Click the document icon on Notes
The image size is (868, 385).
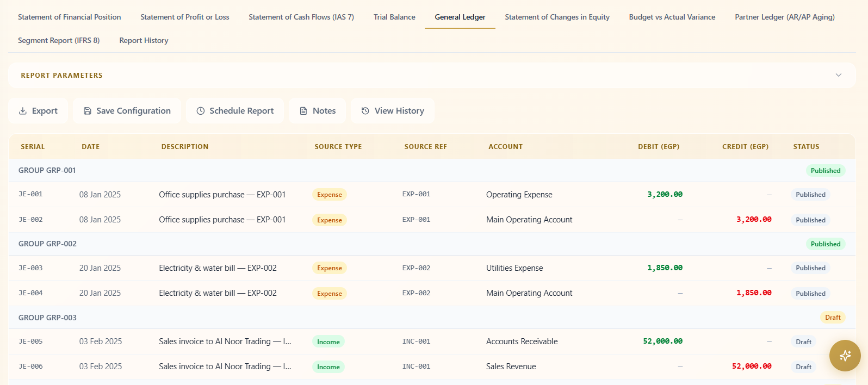(303, 111)
